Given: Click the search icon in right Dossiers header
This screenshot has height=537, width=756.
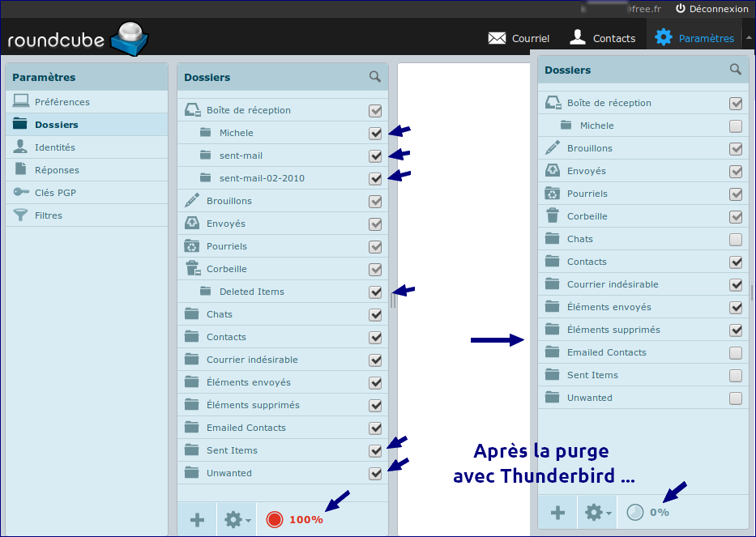Looking at the screenshot, I should [x=735, y=70].
